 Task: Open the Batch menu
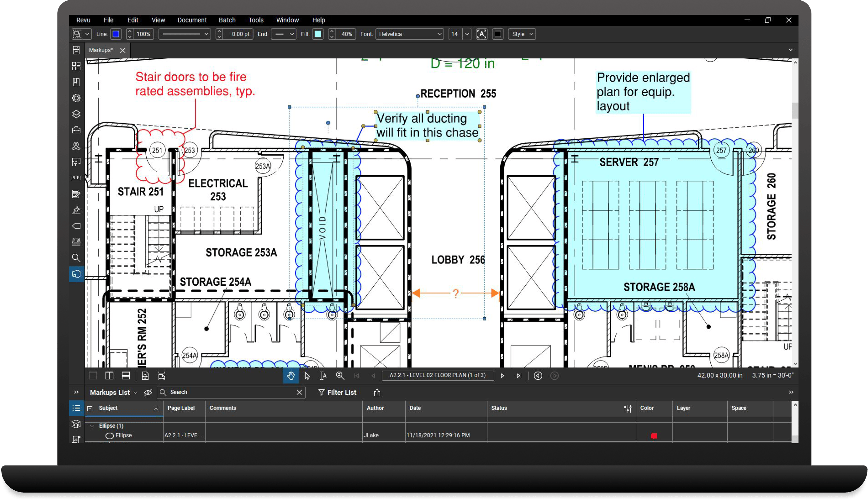pyautogui.click(x=227, y=20)
